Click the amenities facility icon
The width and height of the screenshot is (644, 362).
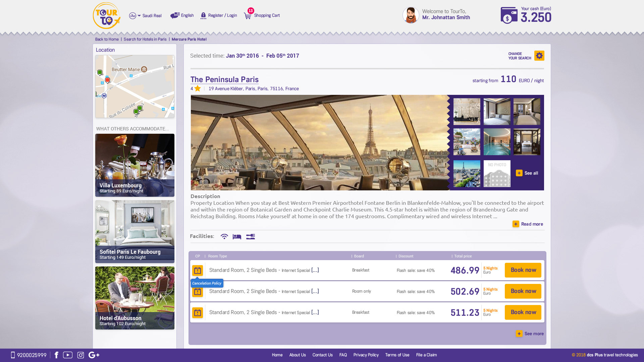(251, 237)
